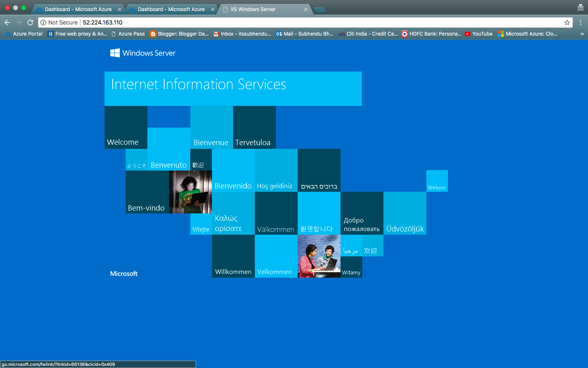Reload the IIS page
This screenshot has width=588, height=368.
pyautogui.click(x=30, y=22)
